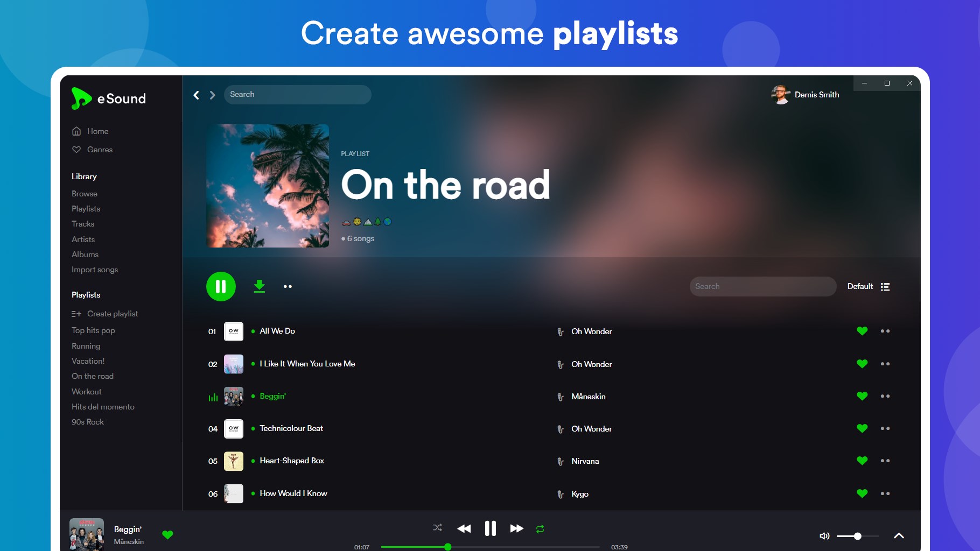980x551 pixels.
Task: Open Albums in the Library
Action: [85, 255]
